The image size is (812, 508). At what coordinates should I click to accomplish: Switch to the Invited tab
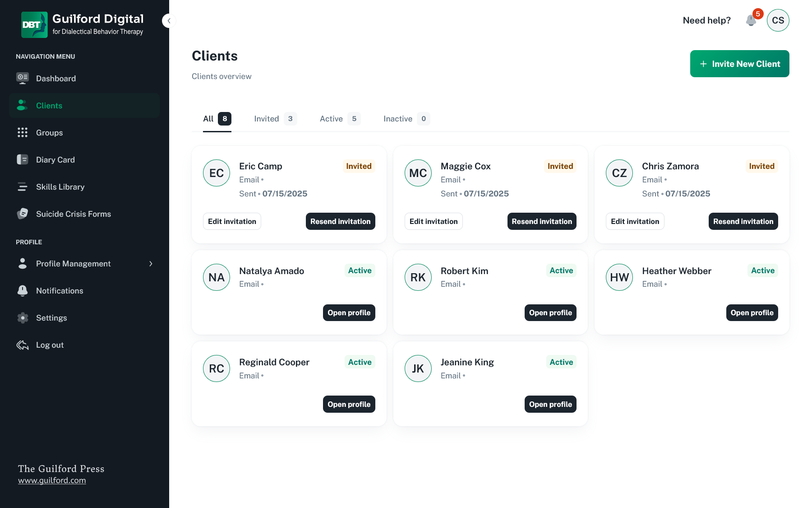[275, 119]
